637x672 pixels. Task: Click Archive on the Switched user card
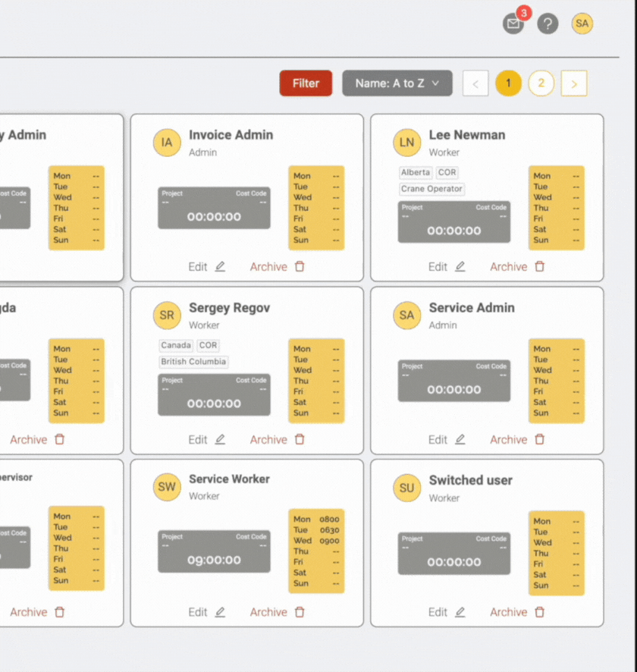tap(509, 612)
